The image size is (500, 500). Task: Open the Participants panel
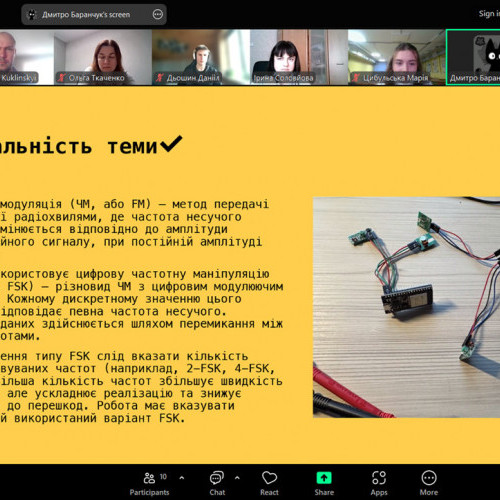pos(150,483)
